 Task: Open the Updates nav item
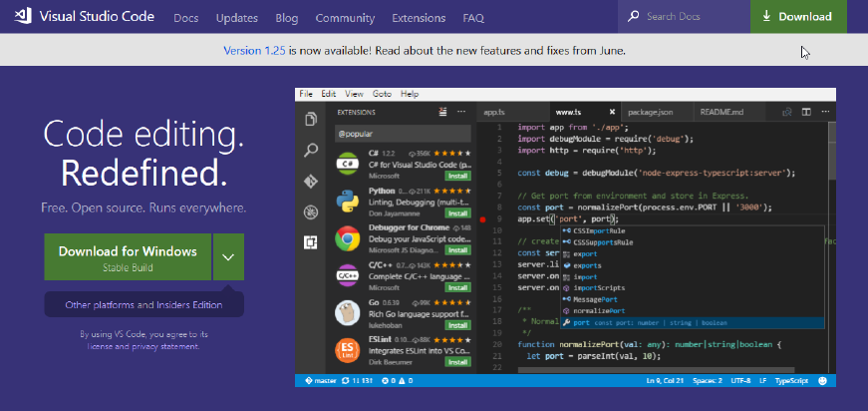coord(237,18)
